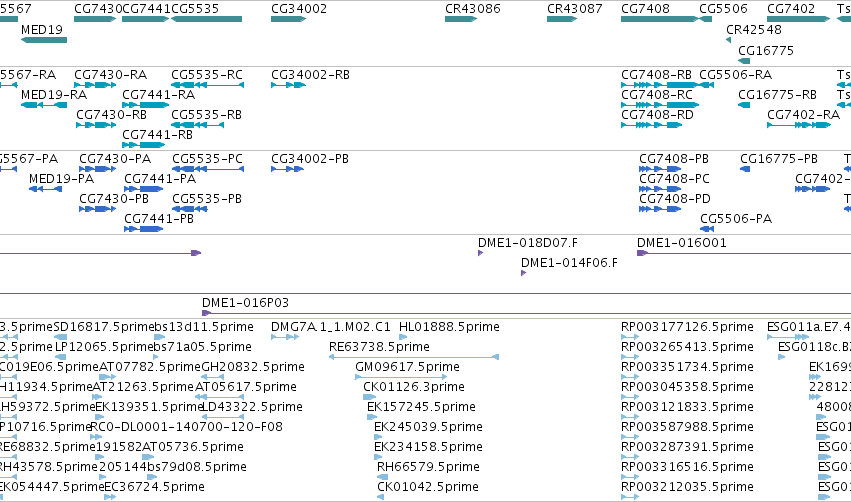Select the CR43086 gene
The image size is (851, 502).
click(461, 19)
